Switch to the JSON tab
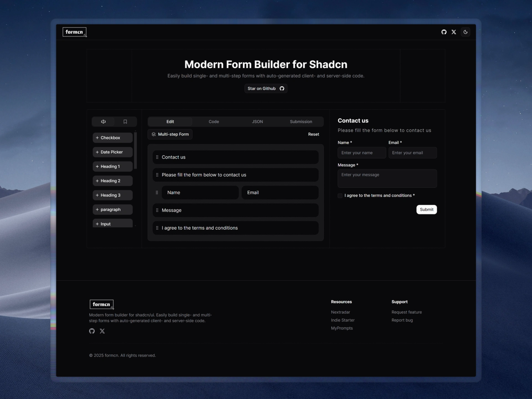Screen dimensions: 532x399 pyautogui.click(x=257, y=122)
